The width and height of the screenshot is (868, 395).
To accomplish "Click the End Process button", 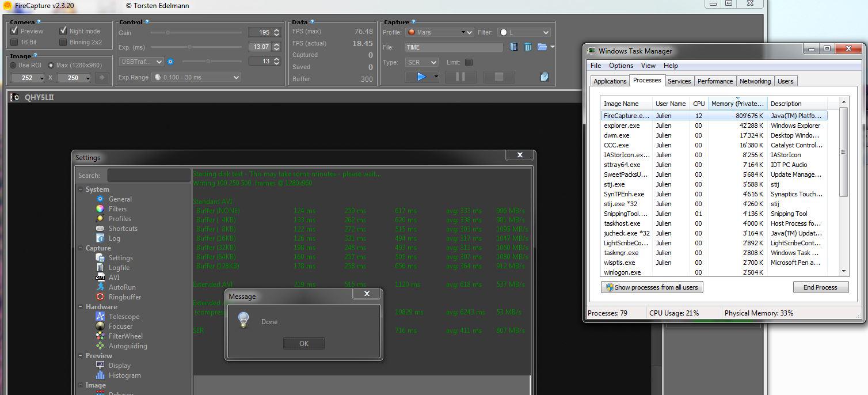I will click(820, 287).
